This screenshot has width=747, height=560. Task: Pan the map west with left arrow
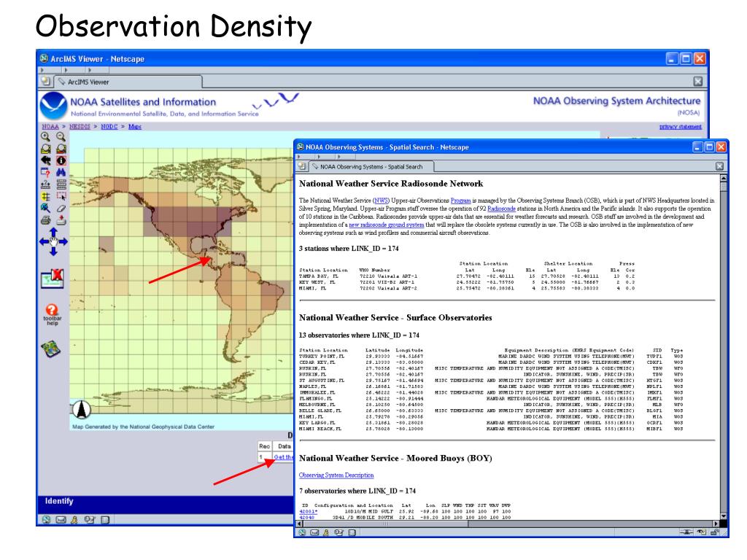(43, 241)
